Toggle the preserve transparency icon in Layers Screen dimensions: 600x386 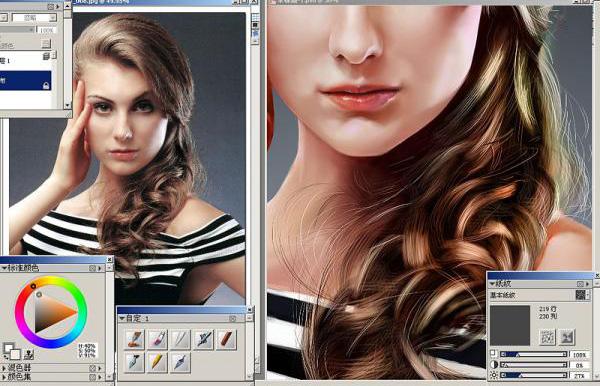point(46,43)
